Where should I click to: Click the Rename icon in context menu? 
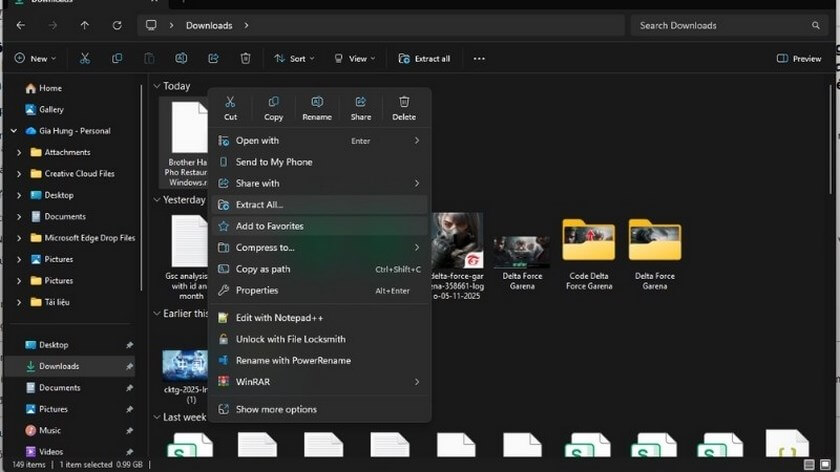(317, 102)
